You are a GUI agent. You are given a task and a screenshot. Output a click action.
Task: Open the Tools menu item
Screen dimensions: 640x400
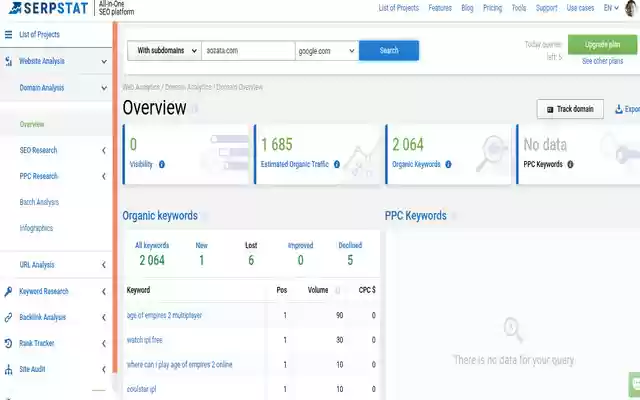coord(519,8)
